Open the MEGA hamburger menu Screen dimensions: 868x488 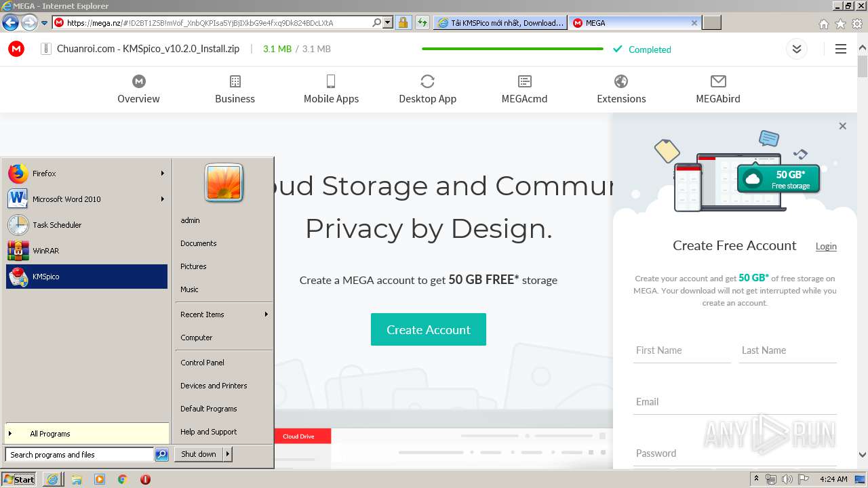coord(841,49)
